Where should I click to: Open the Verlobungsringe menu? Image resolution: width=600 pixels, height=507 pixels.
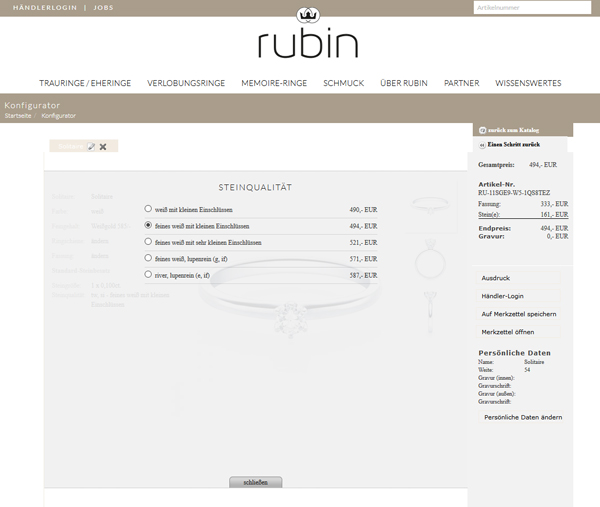click(x=186, y=83)
